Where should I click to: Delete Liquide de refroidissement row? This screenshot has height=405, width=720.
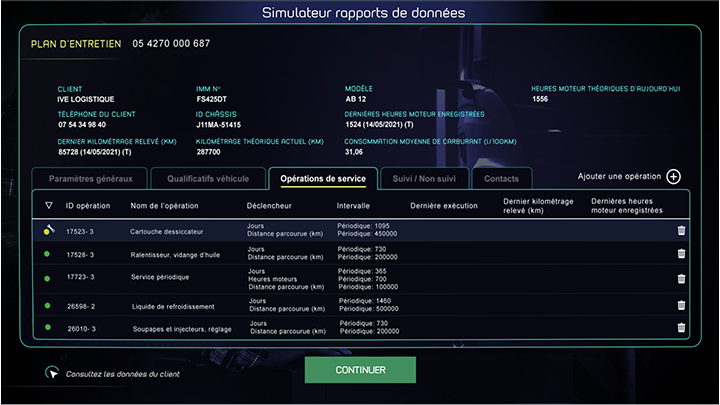pyautogui.click(x=681, y=305)
